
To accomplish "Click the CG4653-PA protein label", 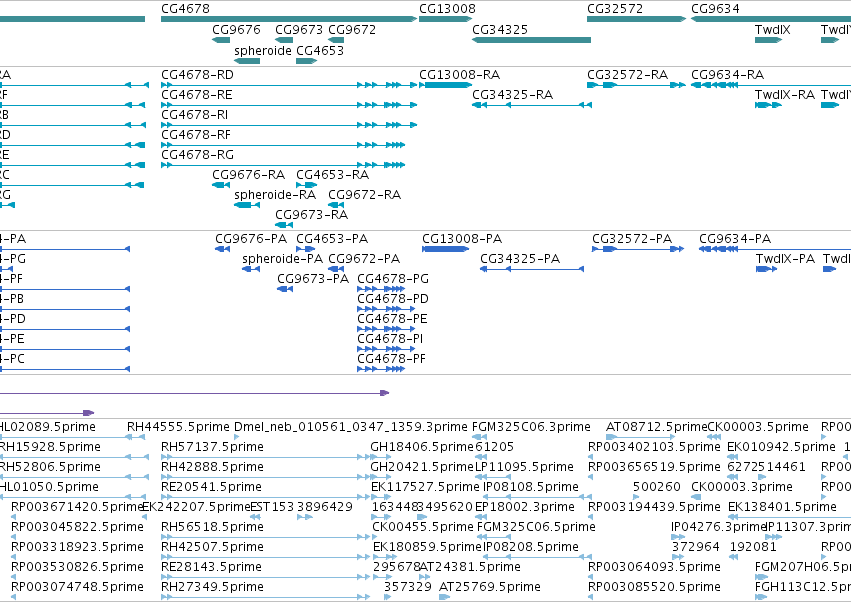I will [332, 239].
